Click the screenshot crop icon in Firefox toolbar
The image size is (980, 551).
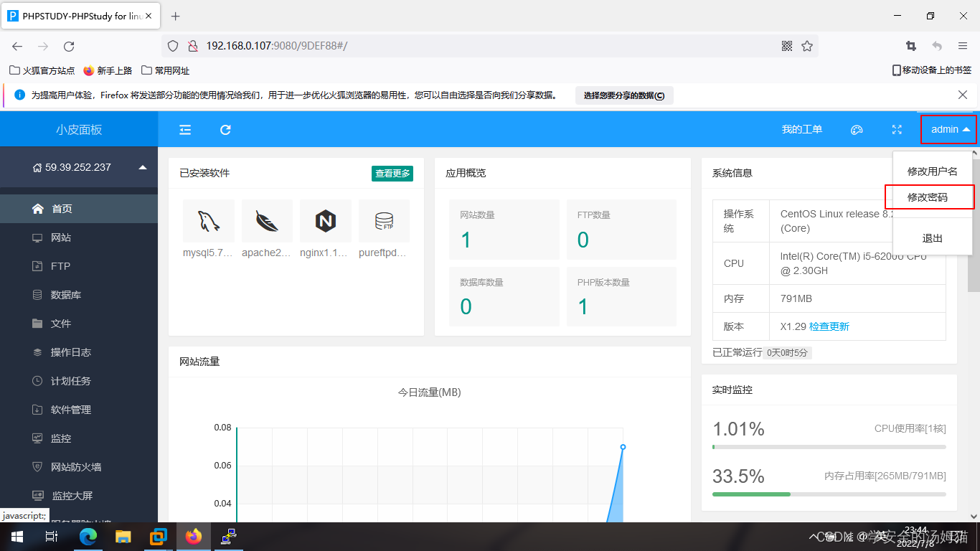pyautogui.click(x=911, y=46)
